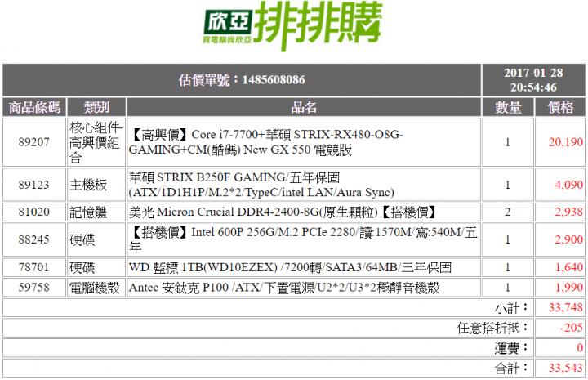Click quantity 2 in memory row
The height and width of the screenshot is (380, 588).
(508, 212)
